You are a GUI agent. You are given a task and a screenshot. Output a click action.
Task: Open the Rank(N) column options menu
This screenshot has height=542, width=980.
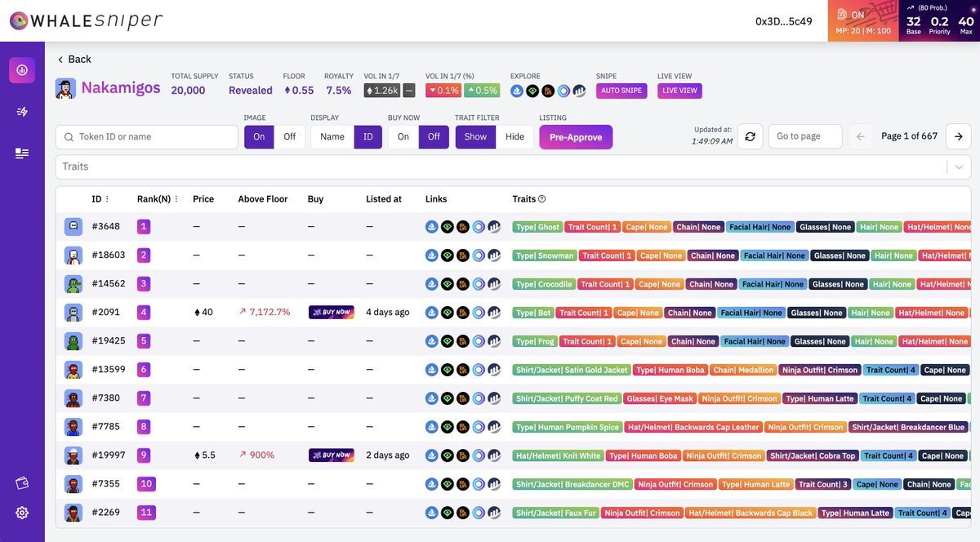click(176, 199)
